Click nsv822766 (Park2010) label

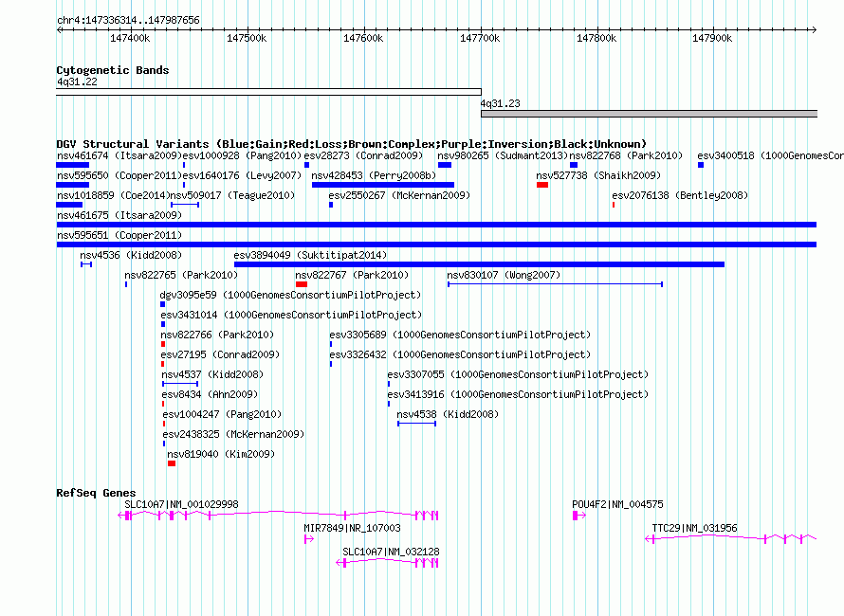217,335
